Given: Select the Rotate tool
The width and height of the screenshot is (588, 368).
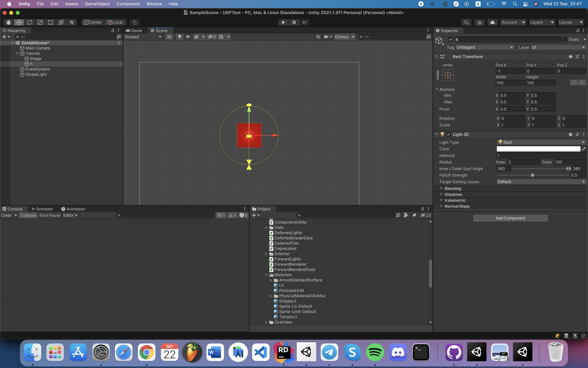Looking at the screenshot, I should click(30, 22).
